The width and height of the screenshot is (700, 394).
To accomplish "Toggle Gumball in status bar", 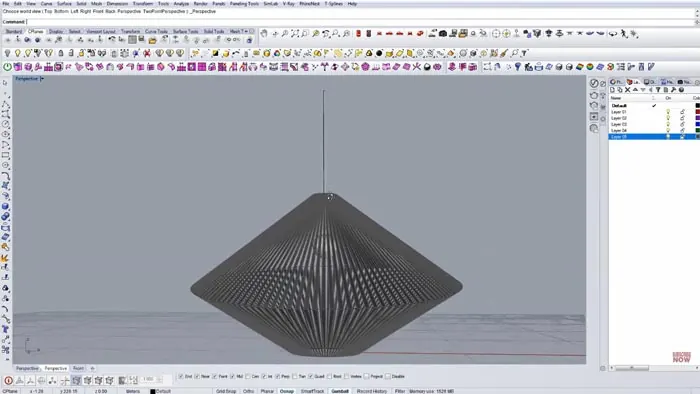I will [x=340, y=391].
